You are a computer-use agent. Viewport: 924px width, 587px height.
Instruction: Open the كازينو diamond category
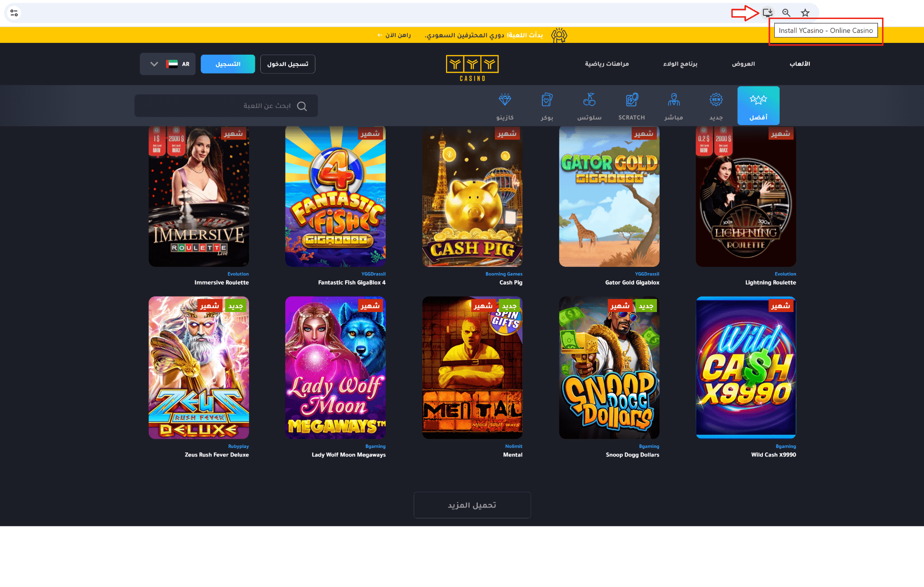tap(505, 107)
